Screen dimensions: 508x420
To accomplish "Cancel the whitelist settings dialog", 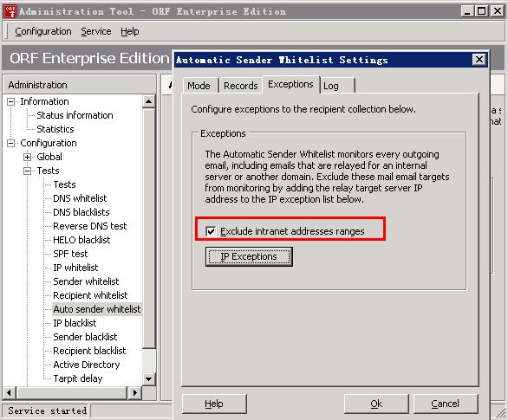I will coord(445,404).
